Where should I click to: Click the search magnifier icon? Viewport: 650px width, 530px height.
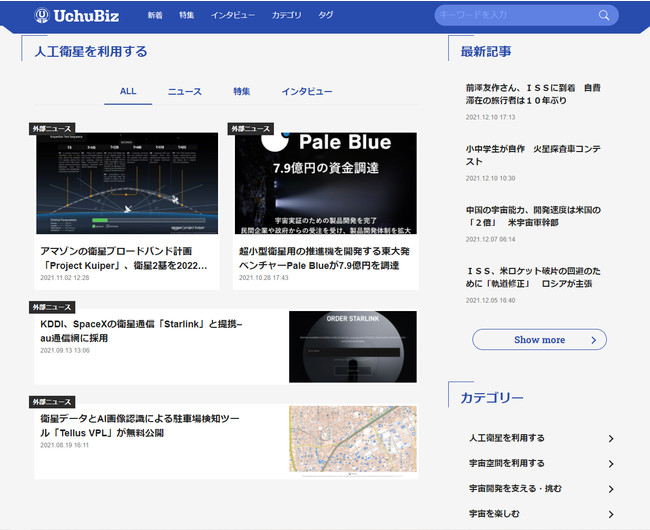tap(604, 15)
